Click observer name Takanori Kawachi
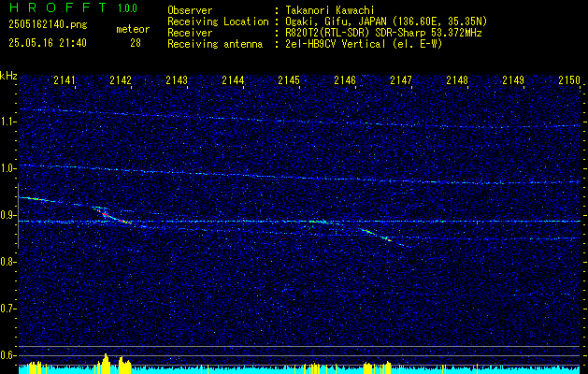The width and height of the screenshot is (588, 374). pos(329,10)
